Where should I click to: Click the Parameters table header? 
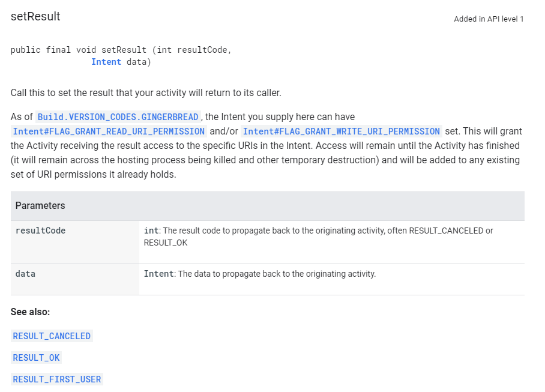tap(40, 206)
